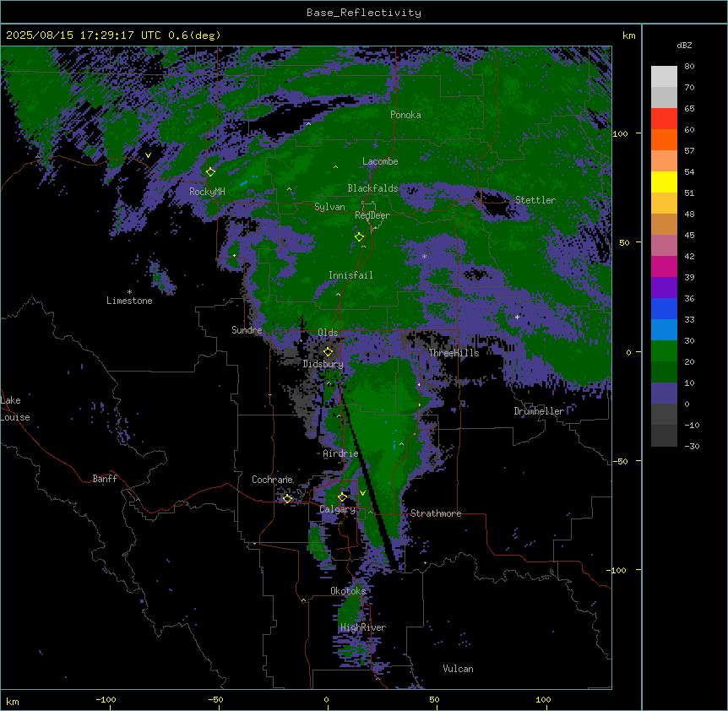Image resolution: width=728 pixels, height=711 pixels.
Task: Select the RedDeer city label
Action: pos(372,215)
